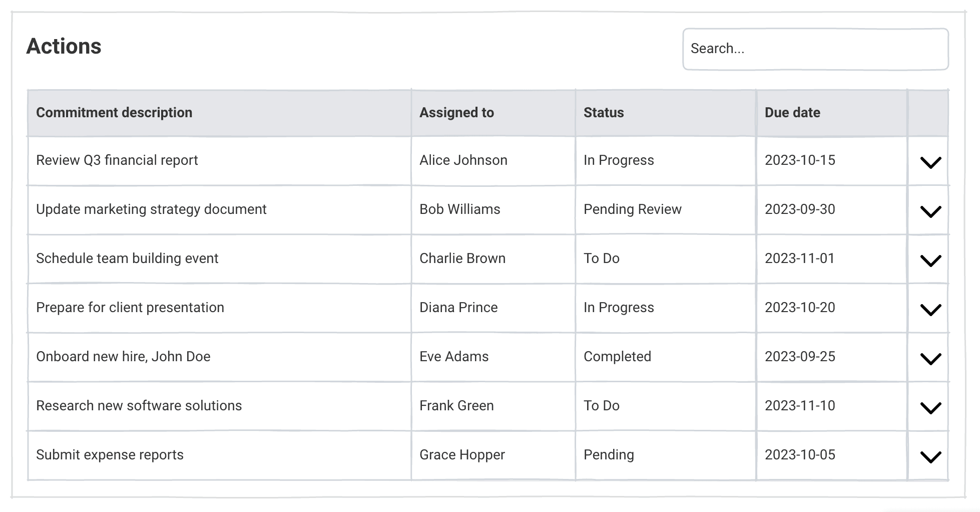Click the Pending Review status cell

pyautogui.click(x=633, y=209)
